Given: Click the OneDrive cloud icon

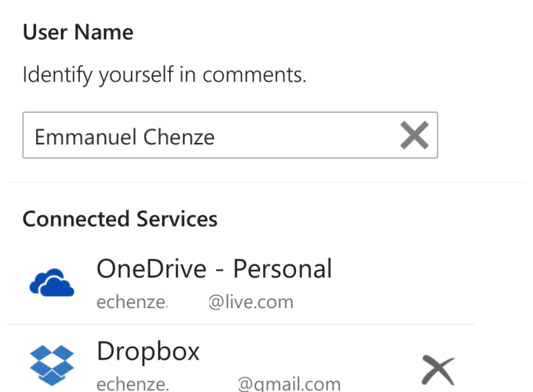Looking at the screenshot, I should tap(52, 283).
